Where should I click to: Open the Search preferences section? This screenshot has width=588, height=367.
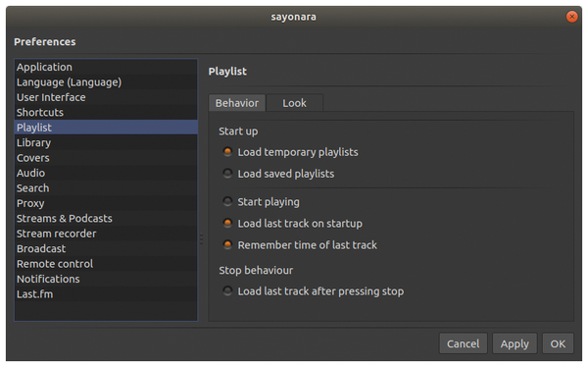coord(106,187)
